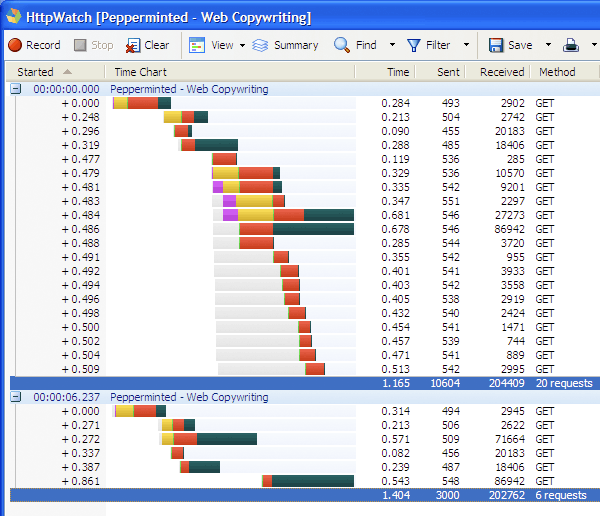Sort by Sent column header
The image size is (600, 516).
[440, 72]
